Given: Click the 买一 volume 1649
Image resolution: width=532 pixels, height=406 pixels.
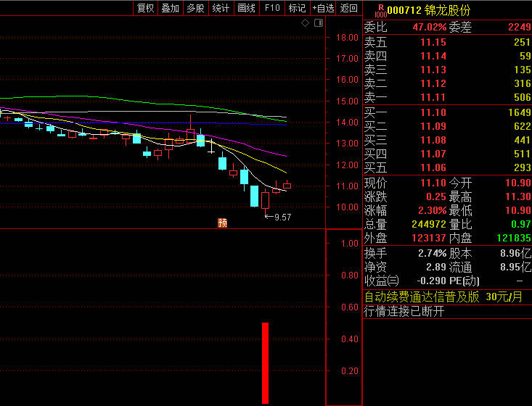Looking at the screenshot, I should point(520,112).
